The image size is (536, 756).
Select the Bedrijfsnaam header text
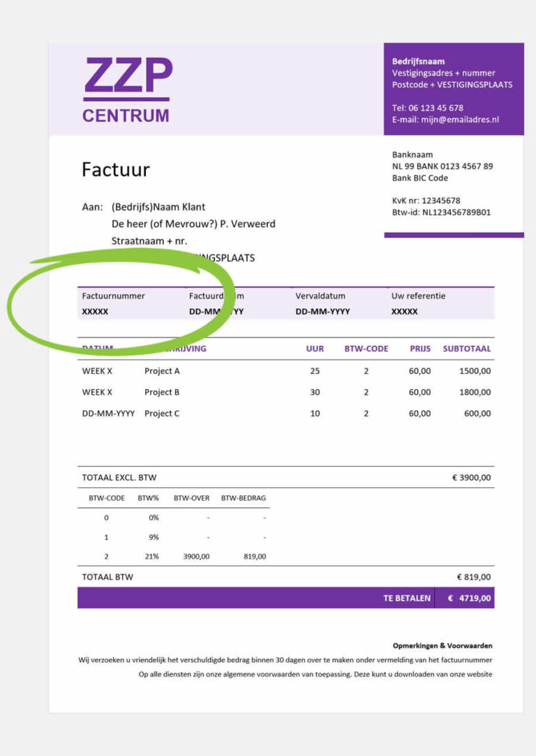pos(419,61)
